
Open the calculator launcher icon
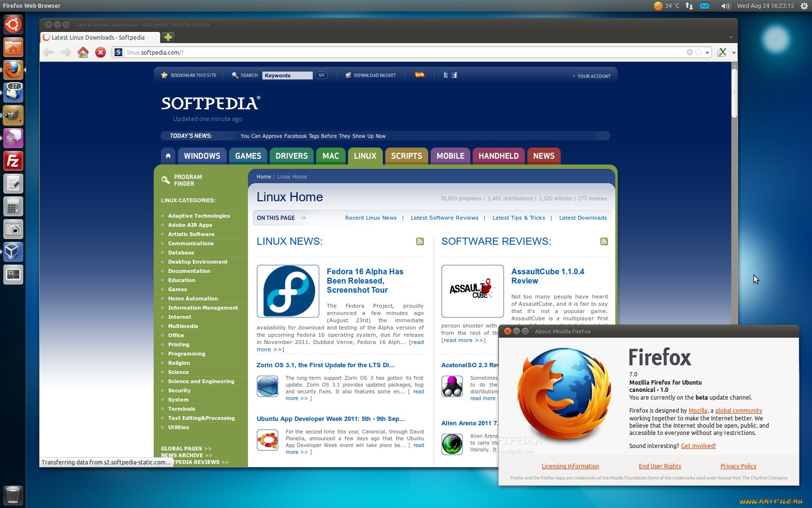[x=13, y=207]
